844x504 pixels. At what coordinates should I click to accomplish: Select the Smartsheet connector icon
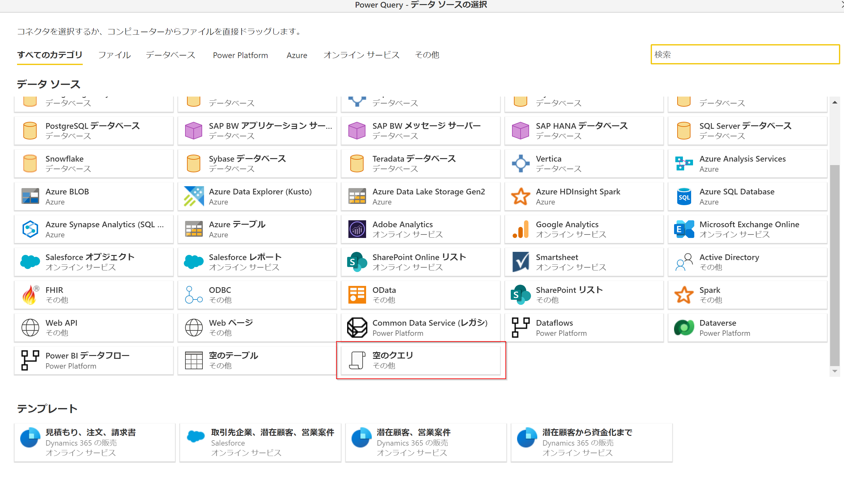pyautogui.click(x=520, y=262)
